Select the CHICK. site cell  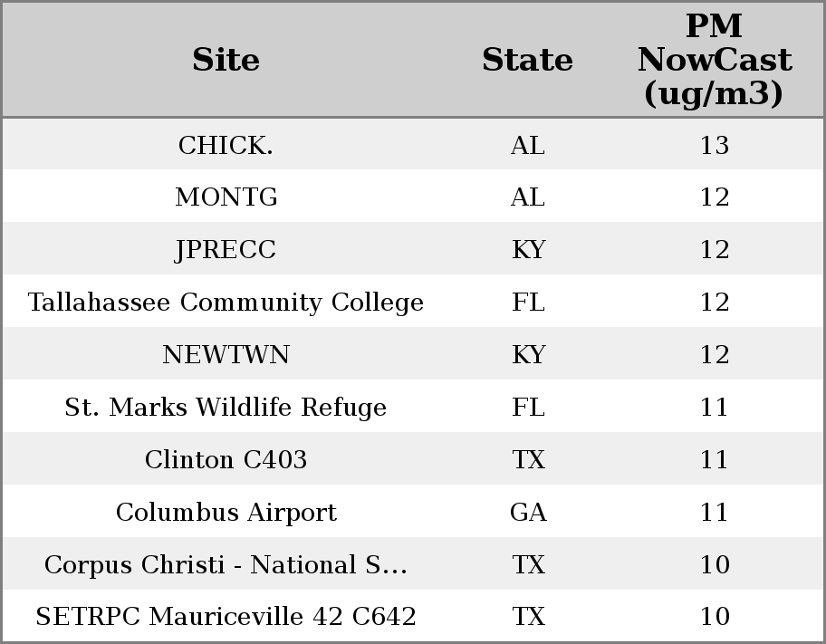(226, 145)
